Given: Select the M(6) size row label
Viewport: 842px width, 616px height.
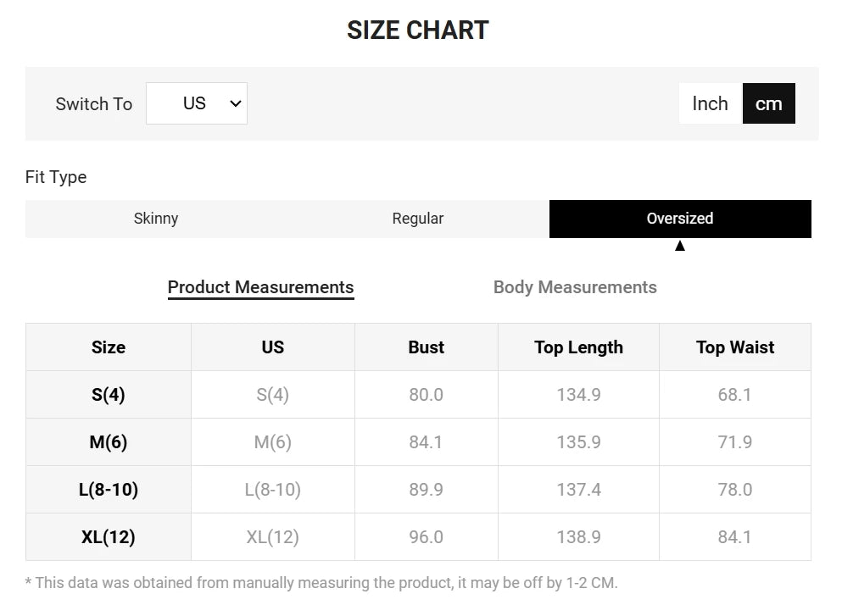Looking at the screenshot, I should (x=109, y=442).
